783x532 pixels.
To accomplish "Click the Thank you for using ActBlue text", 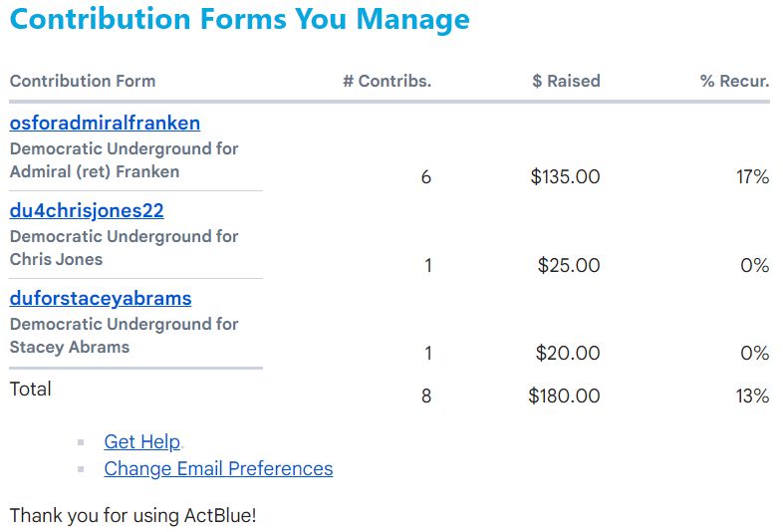I will coord(132,516).
